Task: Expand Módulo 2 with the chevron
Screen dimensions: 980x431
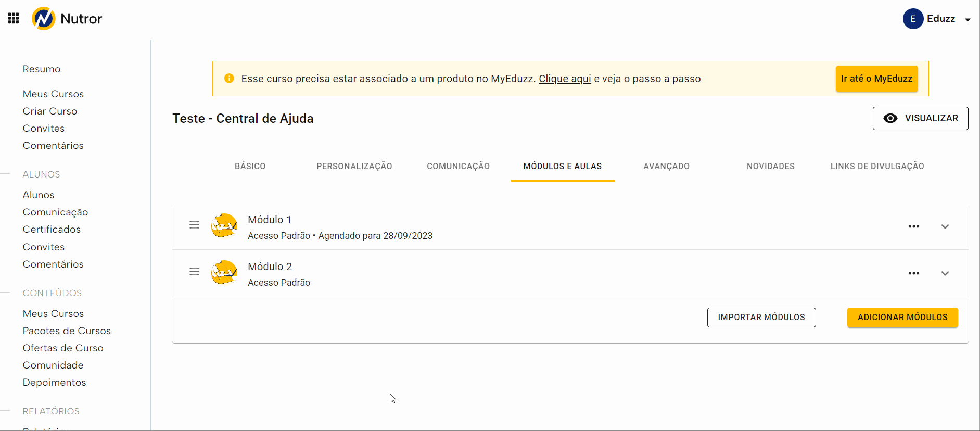Action: coord(945,273)
